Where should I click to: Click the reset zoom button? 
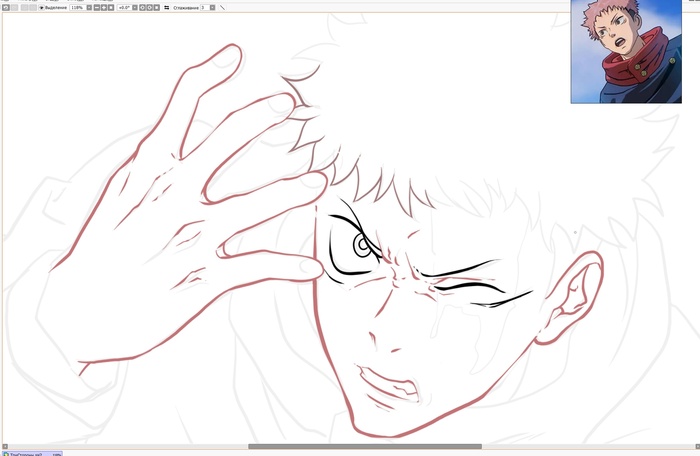(111, 7)
